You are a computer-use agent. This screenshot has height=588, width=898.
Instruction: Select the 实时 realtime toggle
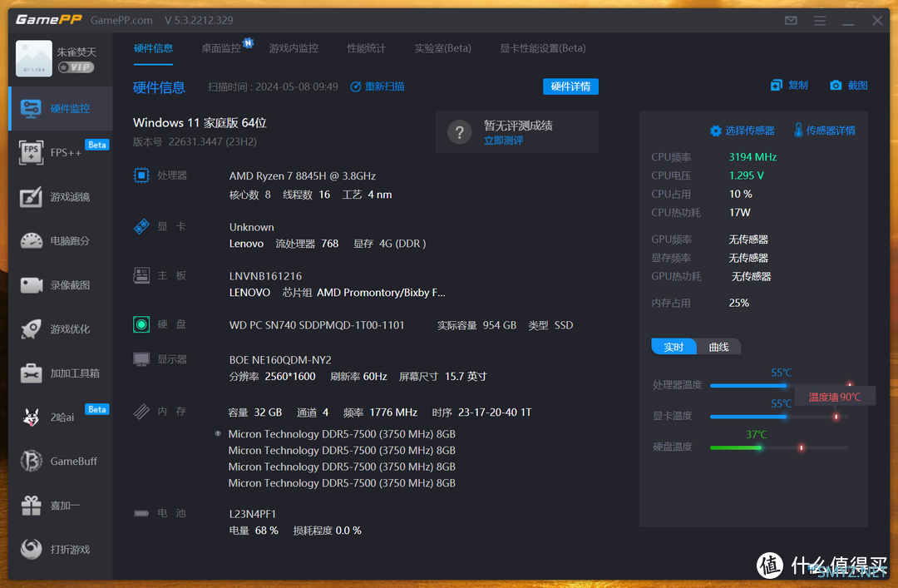coord(673,347)
